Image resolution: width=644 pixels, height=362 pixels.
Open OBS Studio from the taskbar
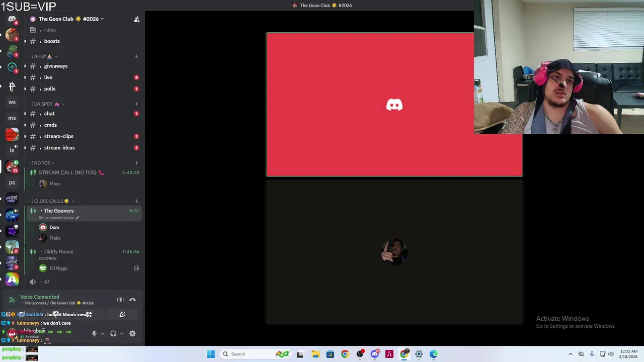[360, 354]
